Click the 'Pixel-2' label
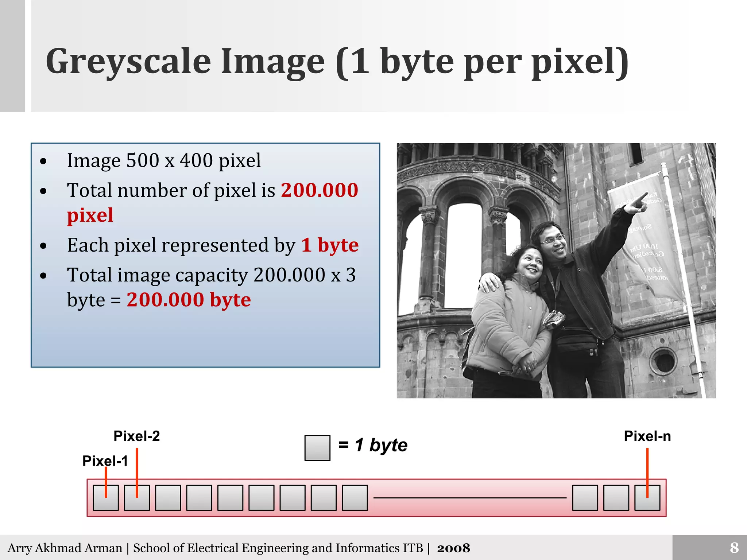The width and height of the screenshot is (747, 560). [137, 436]
